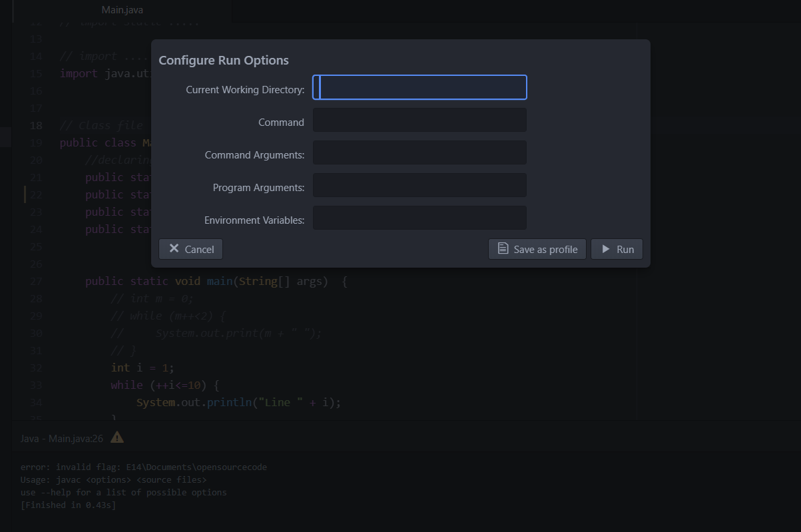Click the '[Finished in 0.43s]' output line
This screenshot has width=801, height=532.
[x=69, y=505]
